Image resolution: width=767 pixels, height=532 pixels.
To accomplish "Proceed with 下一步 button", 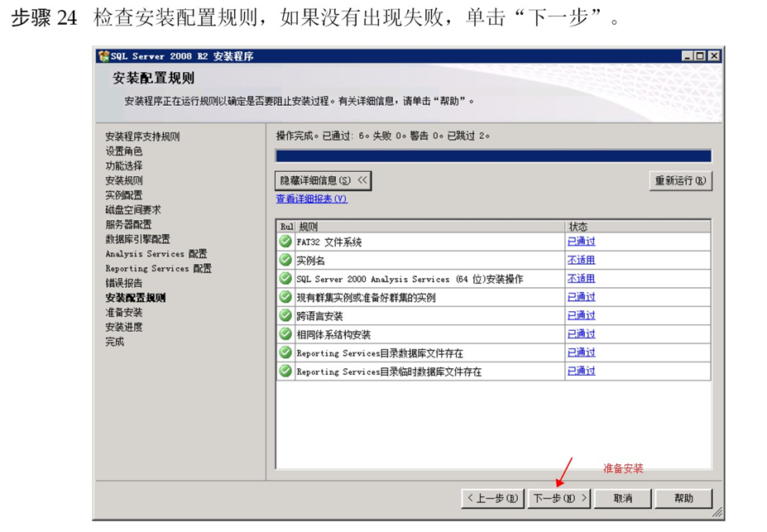I will (559, 498).
